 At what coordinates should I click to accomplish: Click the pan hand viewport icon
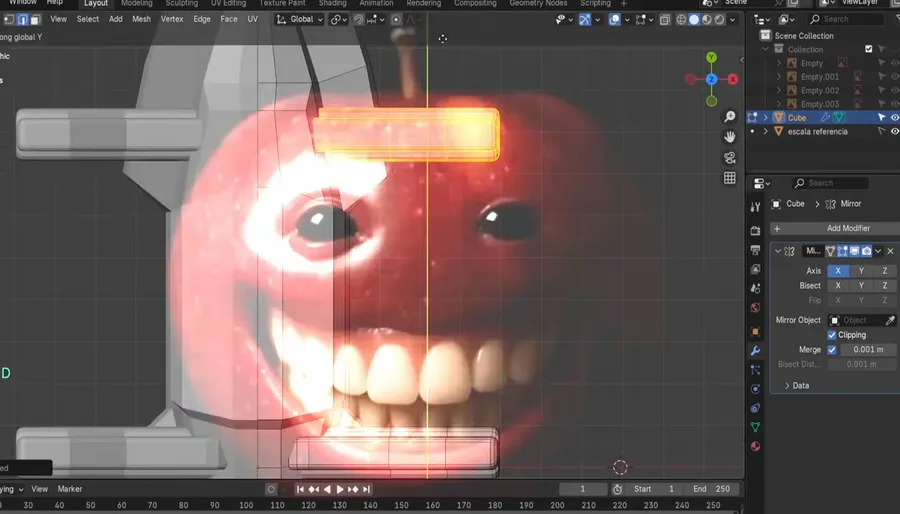[730, 137]
